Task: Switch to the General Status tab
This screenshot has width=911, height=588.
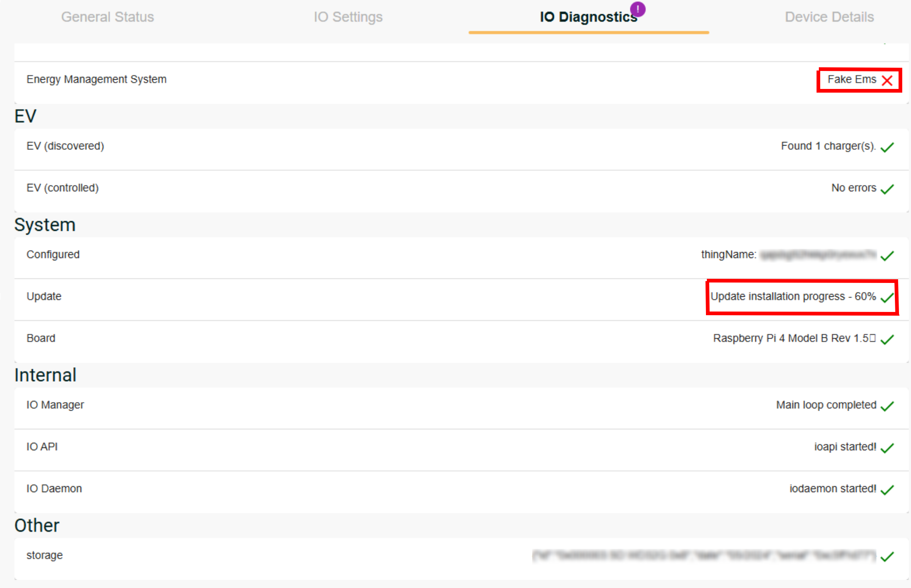Action: coord(107,17)
